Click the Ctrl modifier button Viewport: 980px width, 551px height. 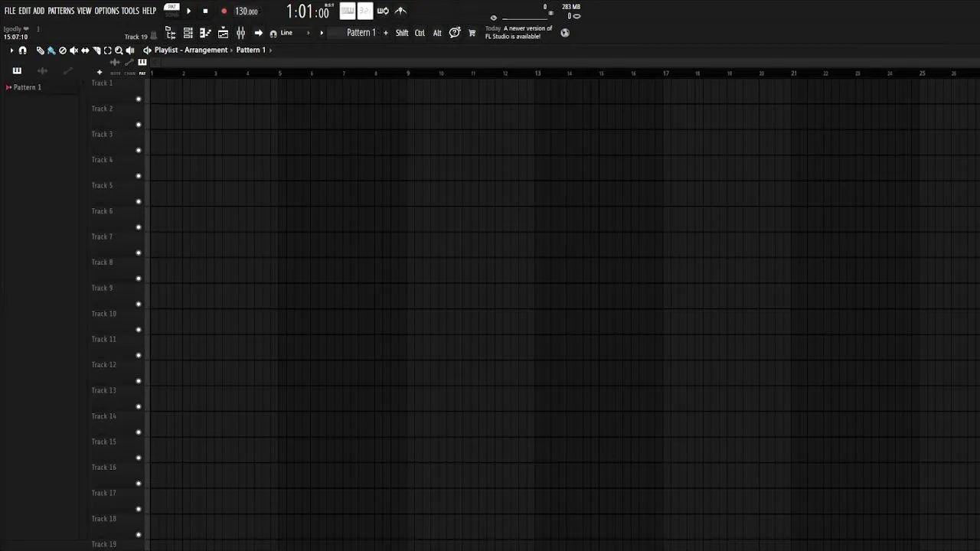point(420,33)
